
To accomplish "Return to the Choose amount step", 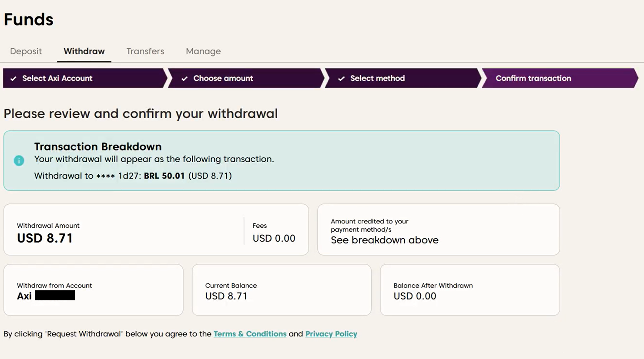I will [x=246, y=78].
